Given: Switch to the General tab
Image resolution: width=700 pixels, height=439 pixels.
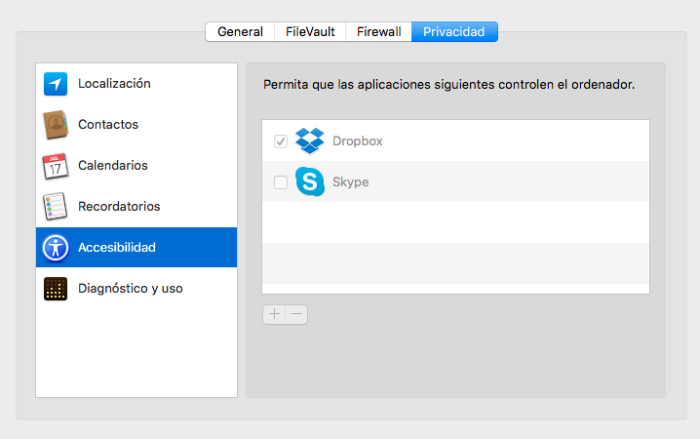Looking at the screenshot, I should pyautogui.click(x=240, y=32).
